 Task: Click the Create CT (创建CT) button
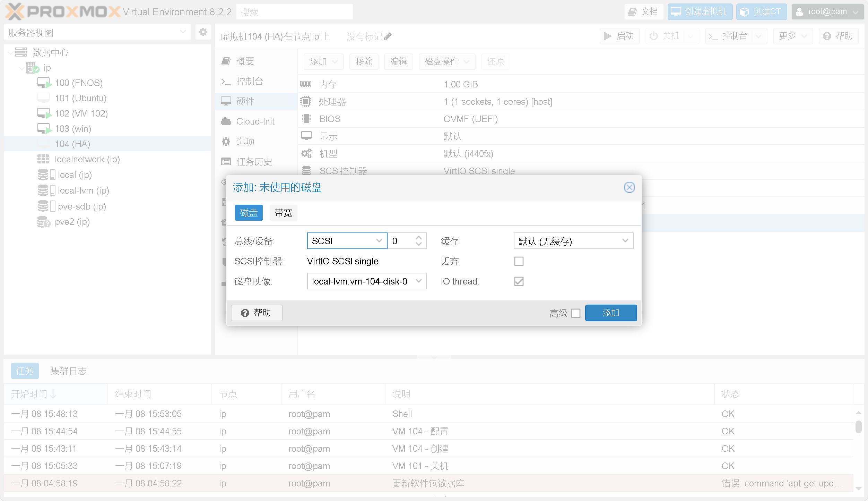tap(761, 12)
